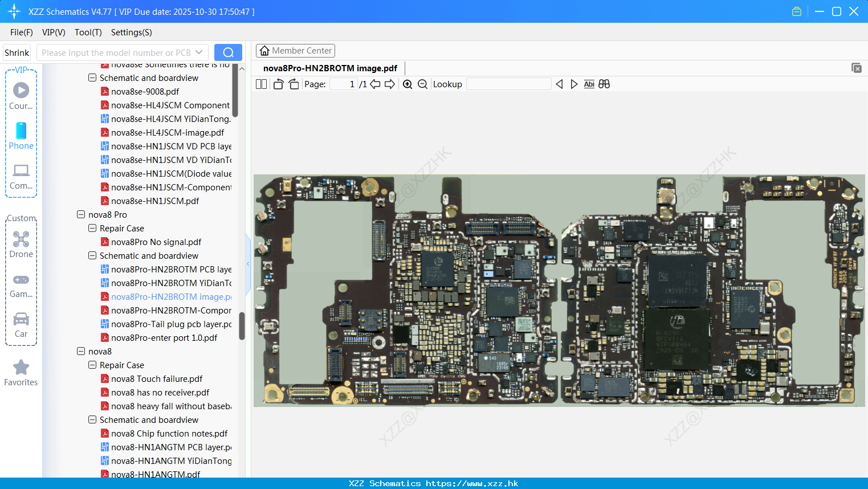Click the Page number field

click(x=344, y=84)
